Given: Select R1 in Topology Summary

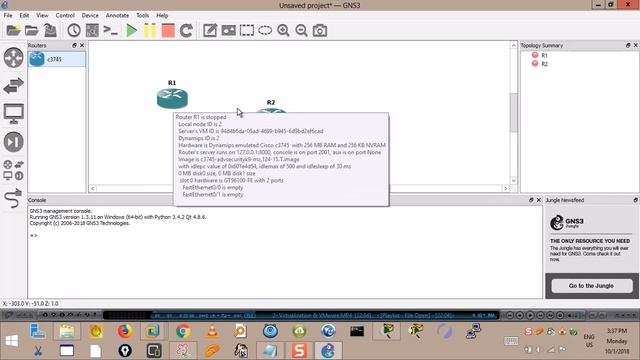Looking at the screenshot, I should (544, 55).
